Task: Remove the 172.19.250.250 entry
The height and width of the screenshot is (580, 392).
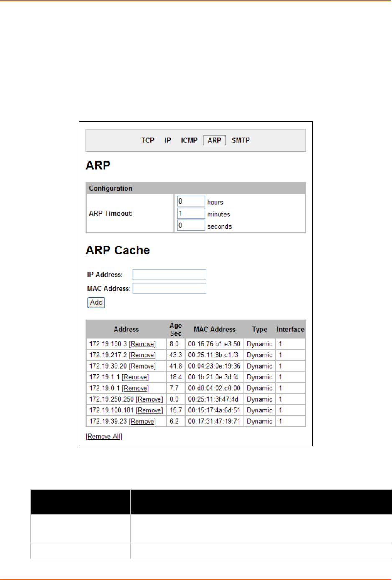Action: [x=149, y=399]
